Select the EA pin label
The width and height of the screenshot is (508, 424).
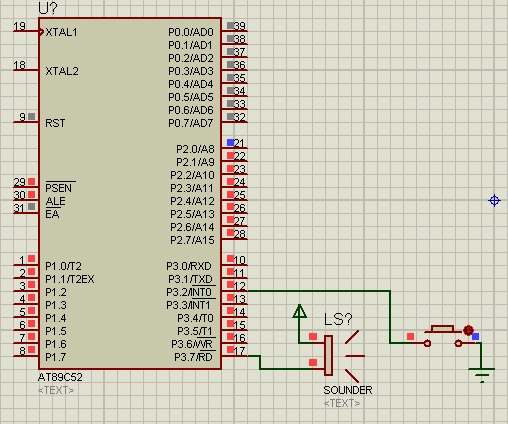pyautogui.click(x=52, y=214)
